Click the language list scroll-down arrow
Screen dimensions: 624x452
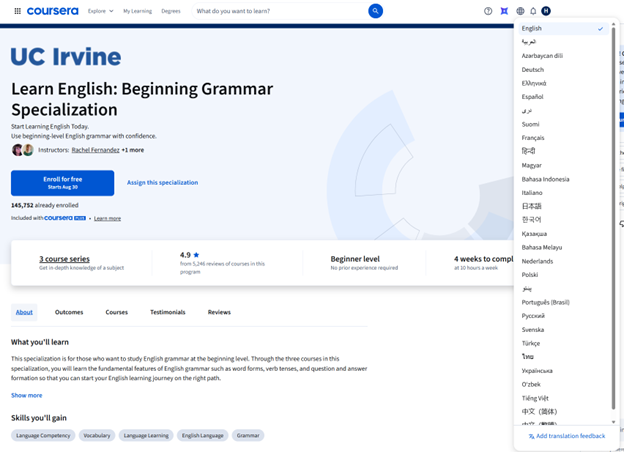click(x=613, y=422)
